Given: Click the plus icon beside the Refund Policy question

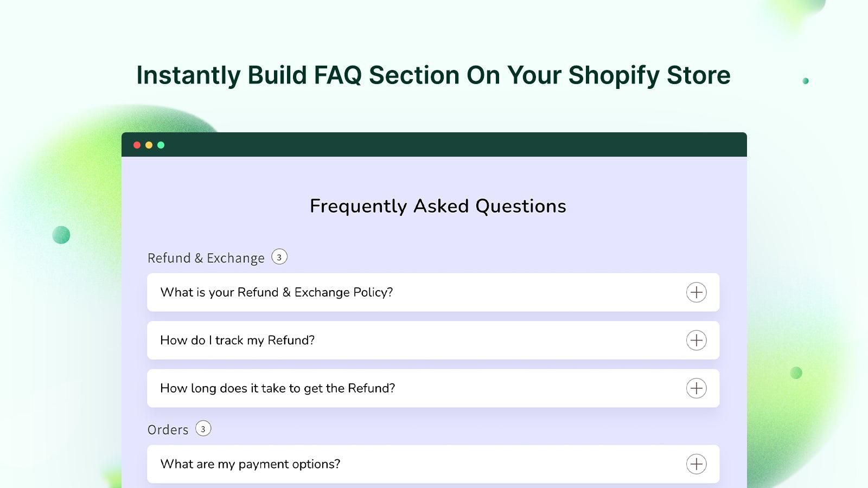Looking at the screenshot, I should click(x=697, y=292).
